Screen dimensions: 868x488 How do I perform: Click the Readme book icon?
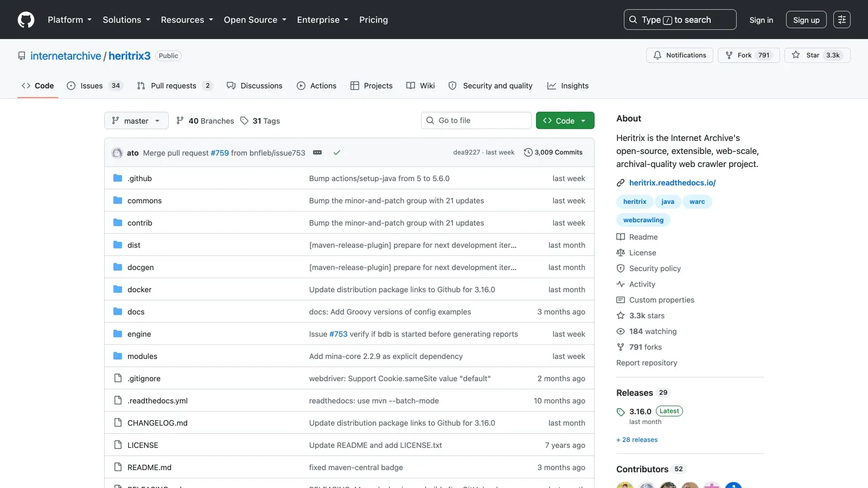click(621, 237)
